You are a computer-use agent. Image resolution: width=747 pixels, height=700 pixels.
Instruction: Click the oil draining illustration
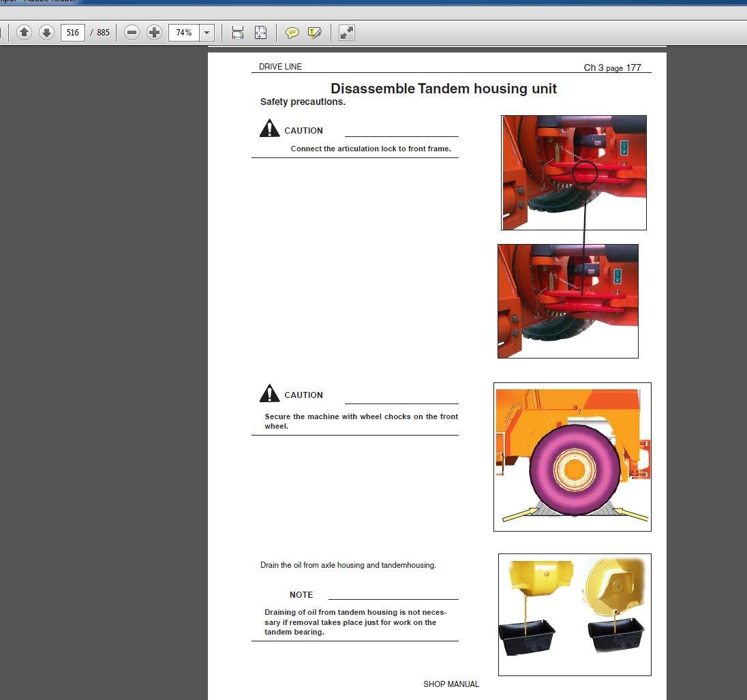(575, 614)
